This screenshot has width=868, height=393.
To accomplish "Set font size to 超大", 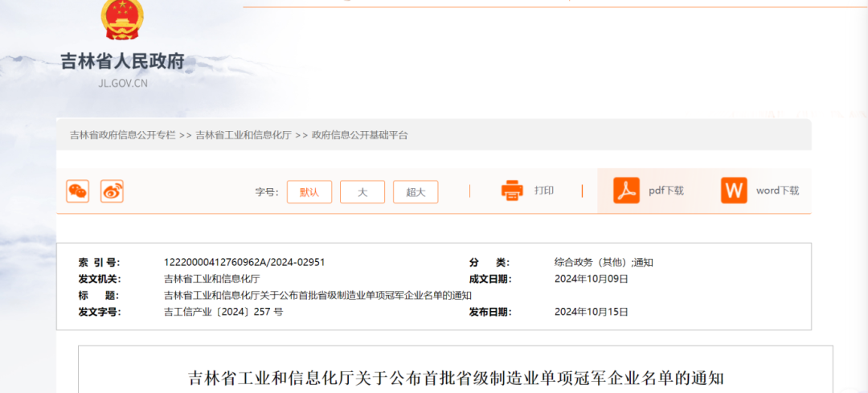I will pos(416,192).
